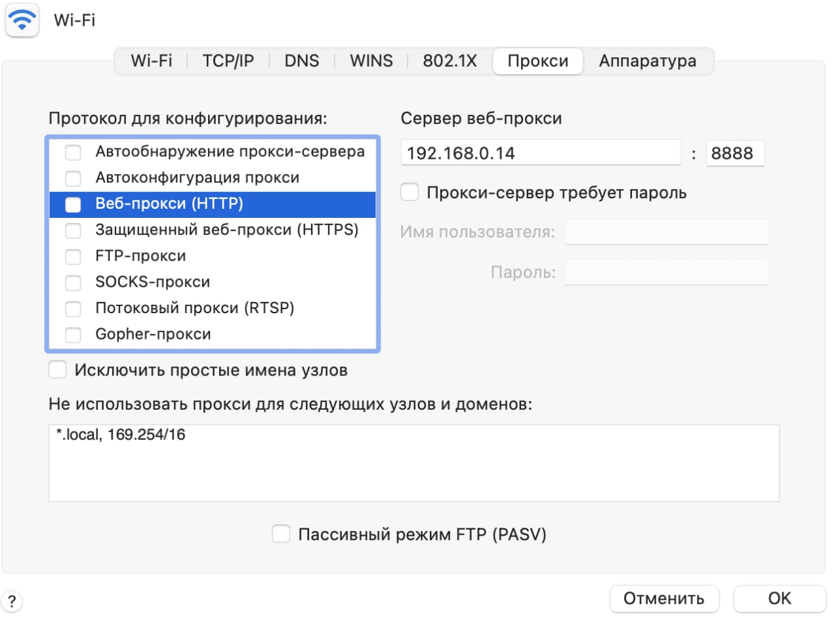Toggle Автообнаружение прокси-сервера checkbox
This screenshot has height=625, width=840.
pyautogui.click(x=73, y=152)
